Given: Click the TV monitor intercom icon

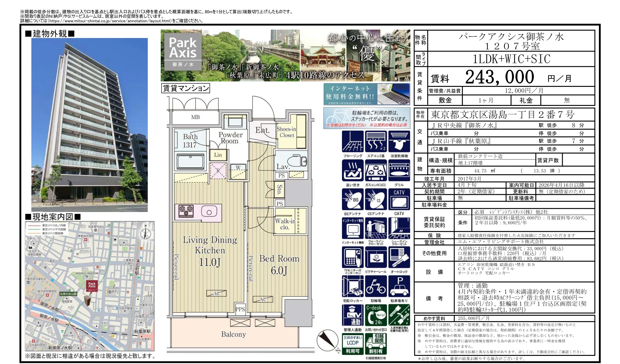Looking at the screenshot, I should [x=352, y=257].
